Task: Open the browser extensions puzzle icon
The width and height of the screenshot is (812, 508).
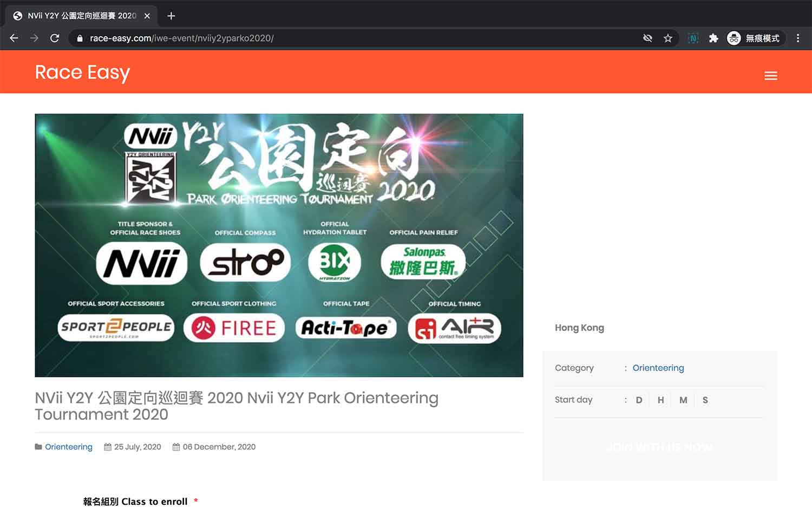Action: tap(713, 38)
